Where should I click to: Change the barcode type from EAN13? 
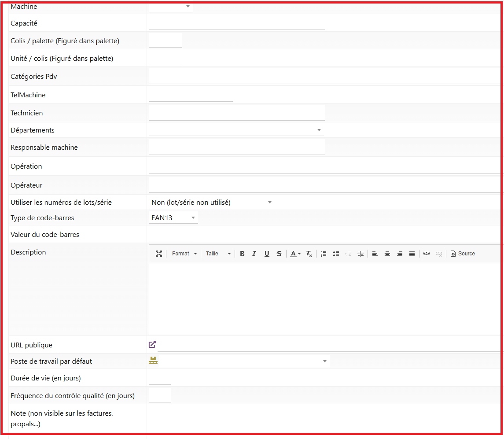pyautogui.click(x=173, y=218)
